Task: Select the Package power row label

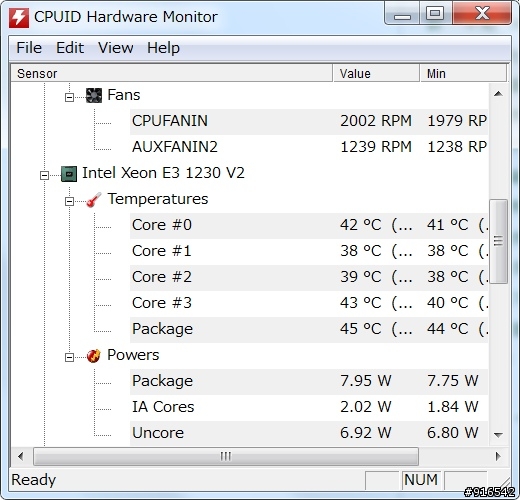Action: (162, 381)
